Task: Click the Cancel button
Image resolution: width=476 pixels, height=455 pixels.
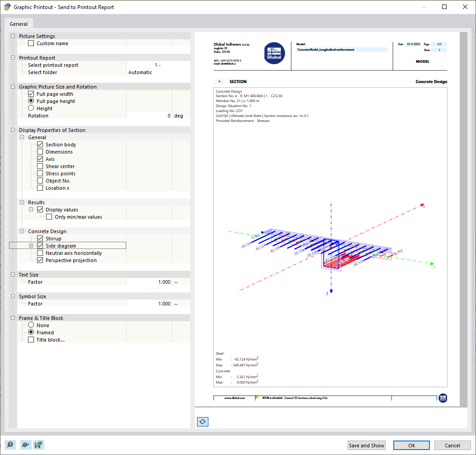Action: (452, 446)
